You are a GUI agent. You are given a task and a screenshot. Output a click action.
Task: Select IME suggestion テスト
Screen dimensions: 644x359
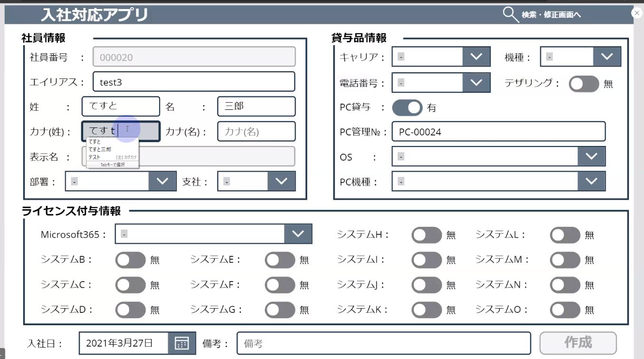pyautogui.click(x=95, y=157)
